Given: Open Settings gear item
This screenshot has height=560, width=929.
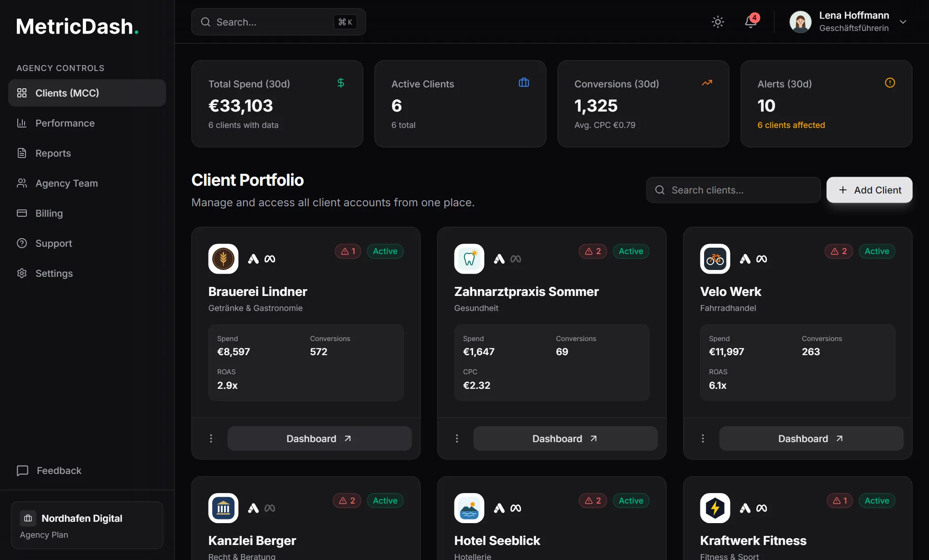Looking at the screenshot, I should click(87, 273).
